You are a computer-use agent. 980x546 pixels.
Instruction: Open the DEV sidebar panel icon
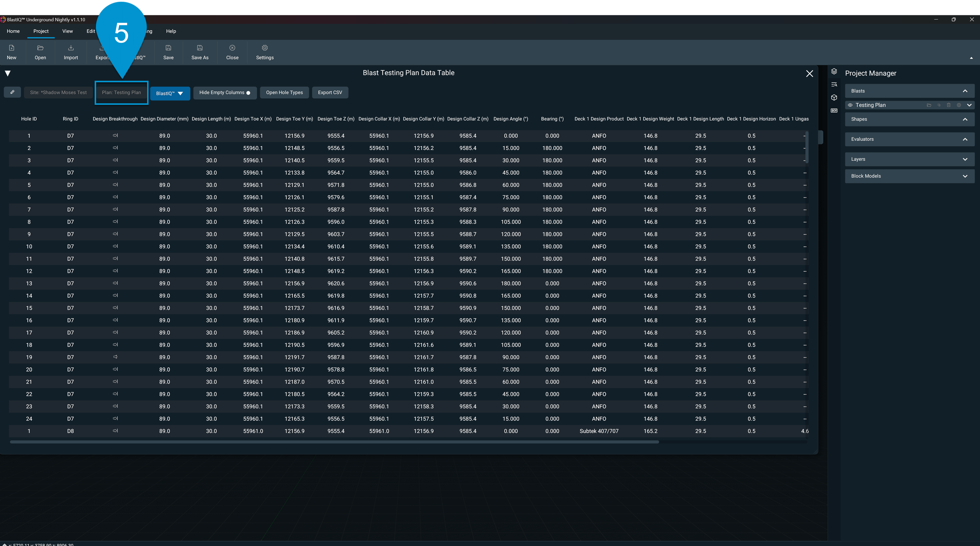coord(834,110)
